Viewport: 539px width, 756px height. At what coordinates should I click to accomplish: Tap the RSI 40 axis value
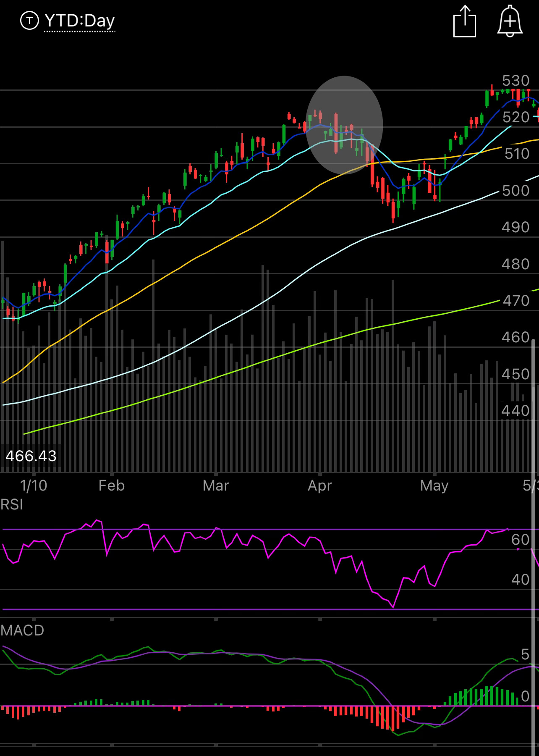pos(521,580)
